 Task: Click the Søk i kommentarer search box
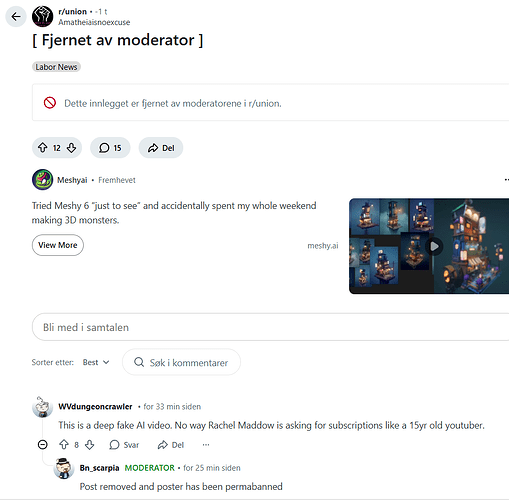[181, 362]
